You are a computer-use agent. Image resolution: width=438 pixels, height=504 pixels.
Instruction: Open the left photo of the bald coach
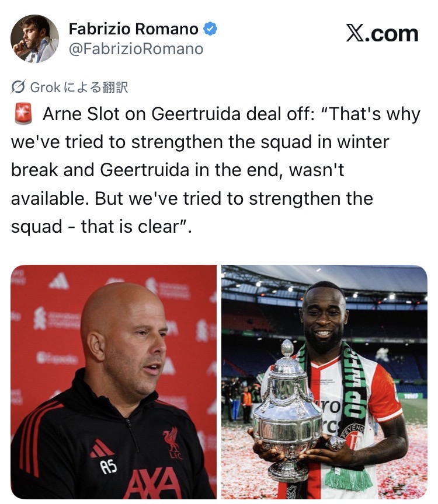[x=114, y=382]
